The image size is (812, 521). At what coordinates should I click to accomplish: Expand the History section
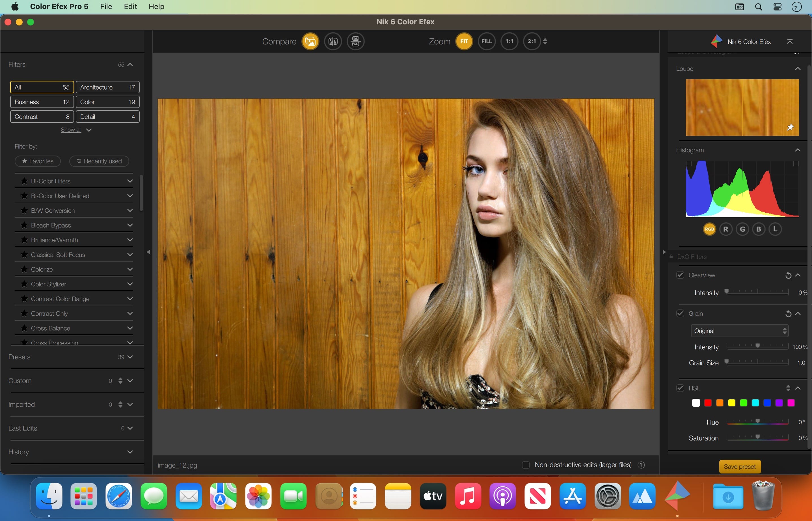(x=130, y=452)
